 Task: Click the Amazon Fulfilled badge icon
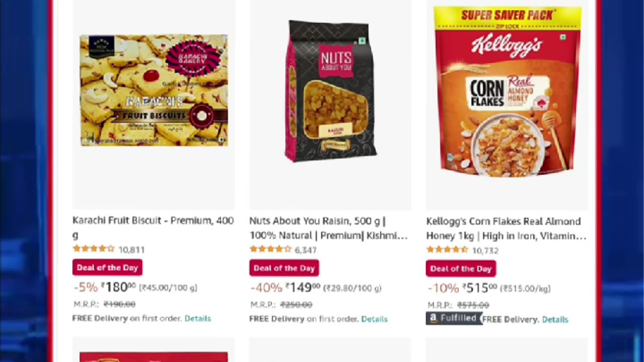pyautogui.click(x=453, y=318)
